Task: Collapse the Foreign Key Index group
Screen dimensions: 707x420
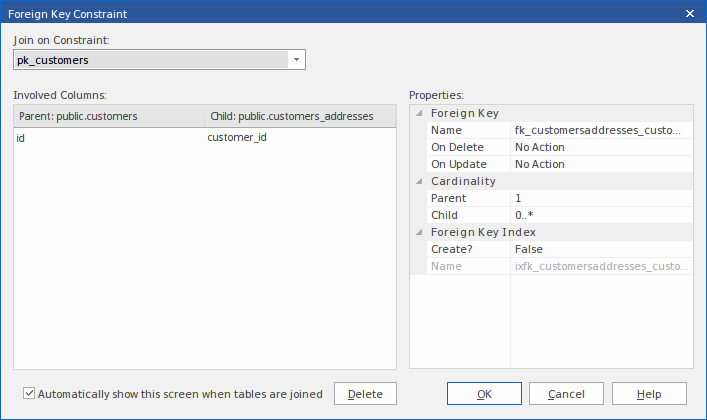Action: [419, 232]
